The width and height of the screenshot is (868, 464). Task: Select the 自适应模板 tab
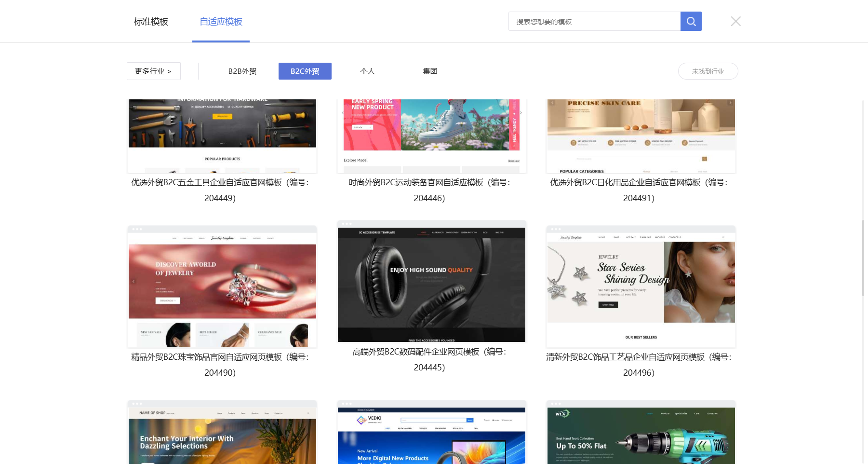pyautogui.click(x=221, y=22)
